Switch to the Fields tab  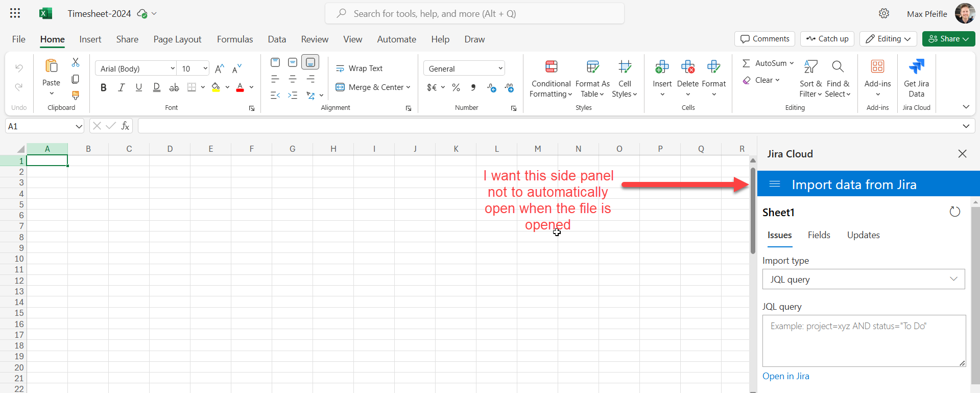pos(819,235)
